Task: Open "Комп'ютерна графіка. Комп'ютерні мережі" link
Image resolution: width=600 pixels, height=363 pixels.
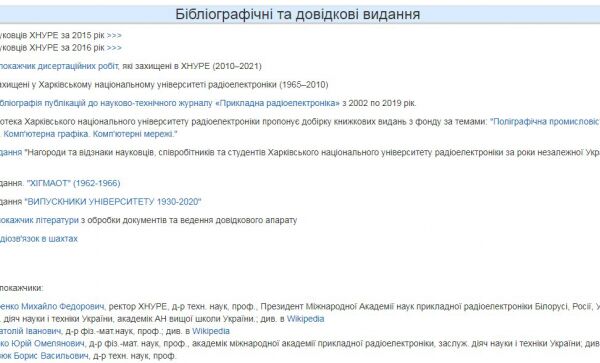Action: [90, 134]
